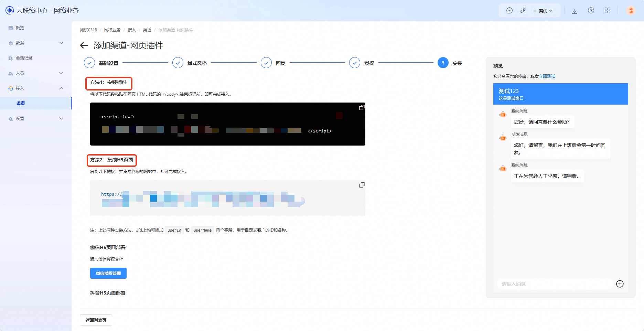Expand the 设置 sidebar menu
Screen dimensions: 644x331
pos(36,119)
